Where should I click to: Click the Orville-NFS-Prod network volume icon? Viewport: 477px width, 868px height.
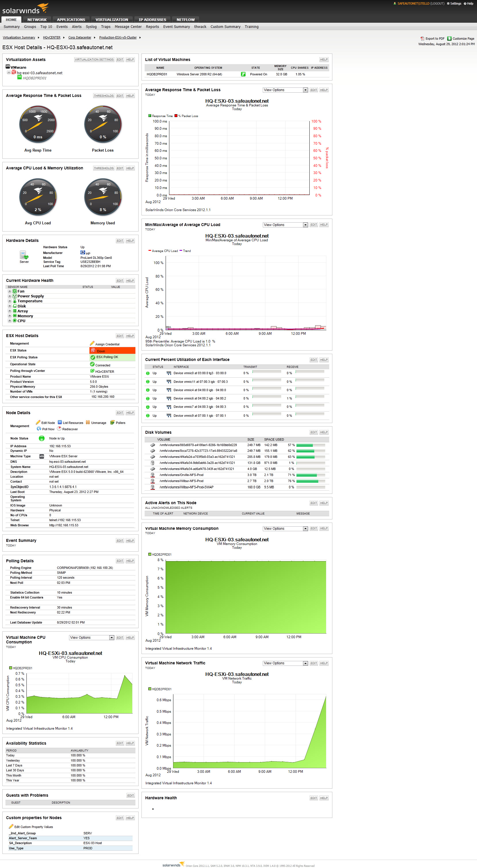[152, 475]
